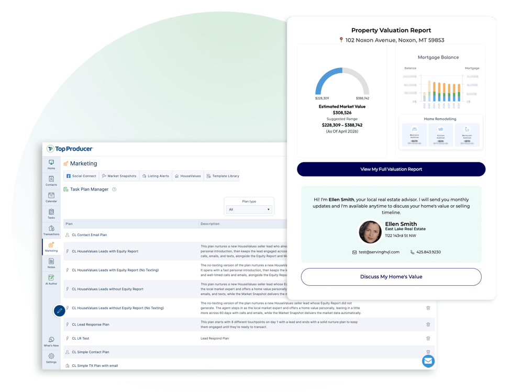Open the CL LR Test plan
The image size is (532, 392).
[81, 339]
